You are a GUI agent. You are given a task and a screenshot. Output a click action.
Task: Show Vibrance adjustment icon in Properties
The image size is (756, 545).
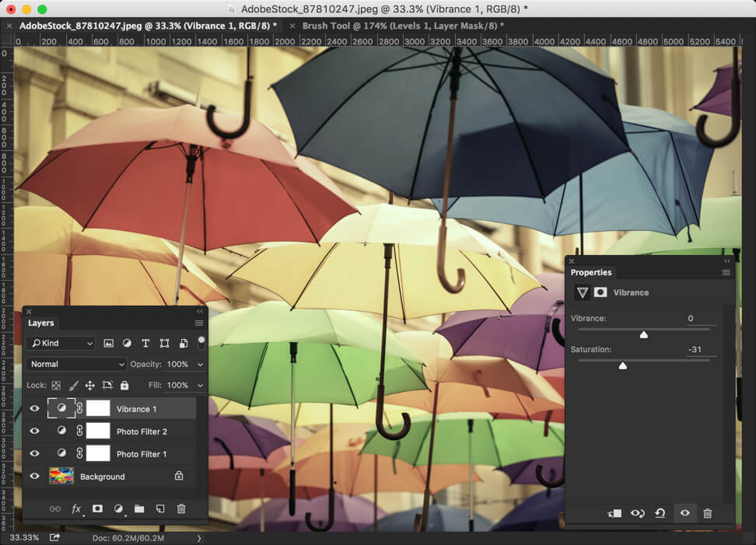(x=583, y=292)
